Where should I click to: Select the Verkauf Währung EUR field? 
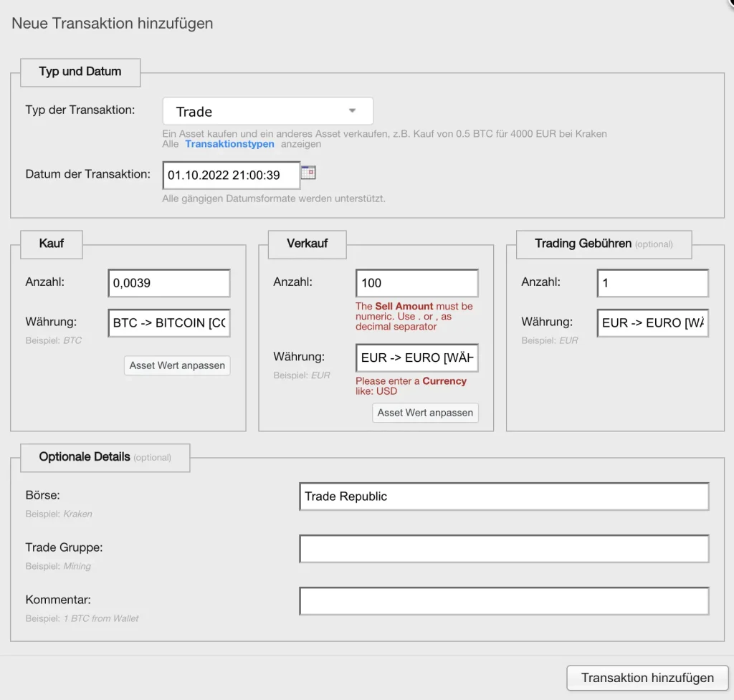tap(416, 358)
